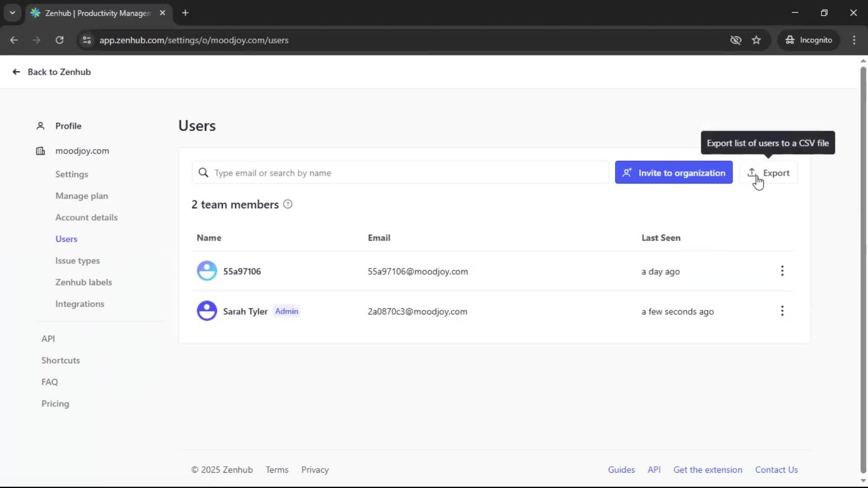Click 55a97106's avatar icon
Viewport: 868px width, 488px height.
207,271
